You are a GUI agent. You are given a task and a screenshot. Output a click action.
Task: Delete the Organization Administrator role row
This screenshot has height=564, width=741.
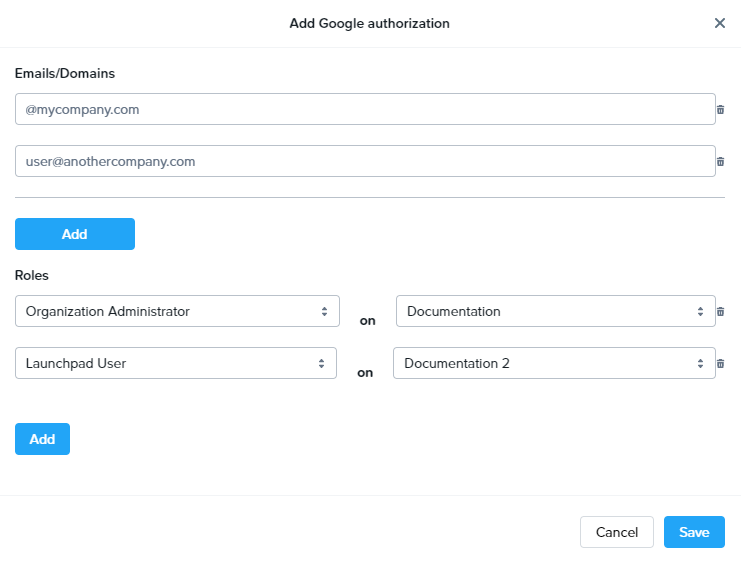[x=720, y=312]
